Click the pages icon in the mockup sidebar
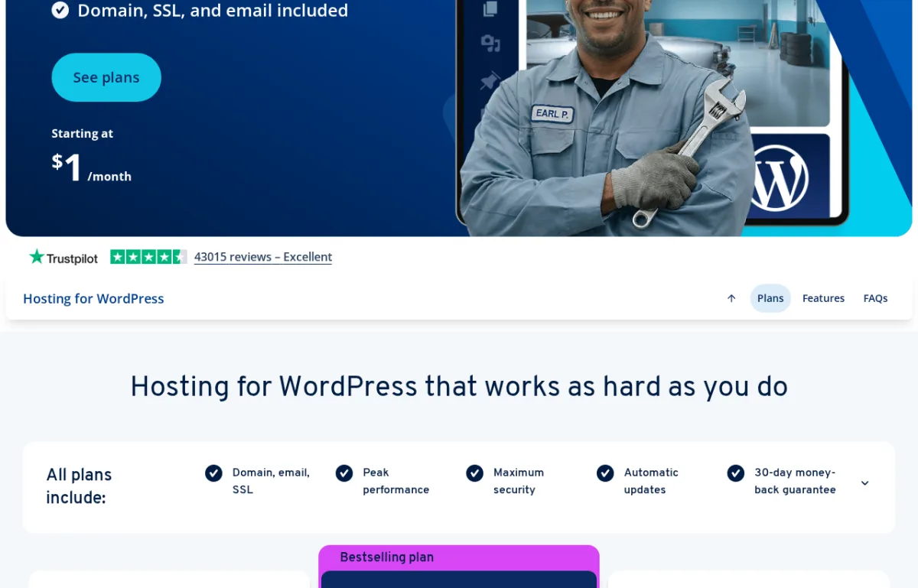 point(490,9)
